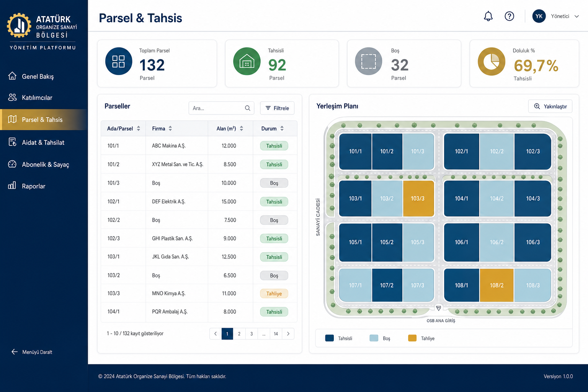Select the Tahliye parcel 103/3 on map

click(x=418, y=198)
